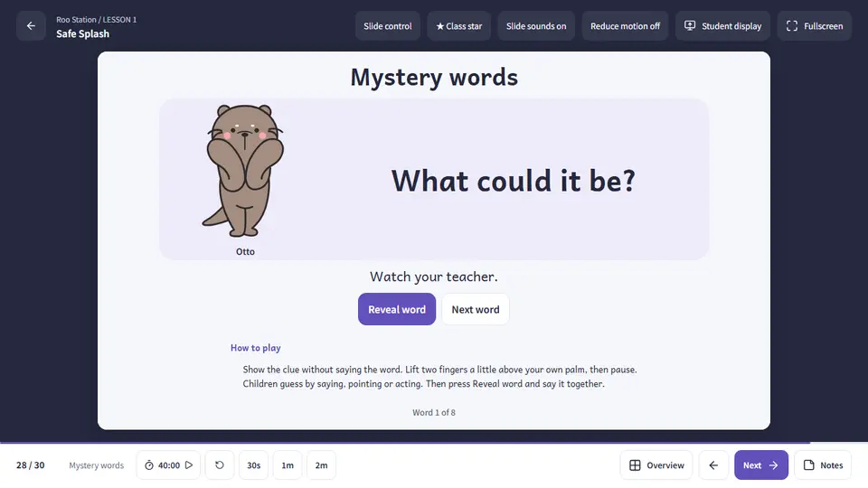Go to the previous slide in the bottom bar

(713, 465)
